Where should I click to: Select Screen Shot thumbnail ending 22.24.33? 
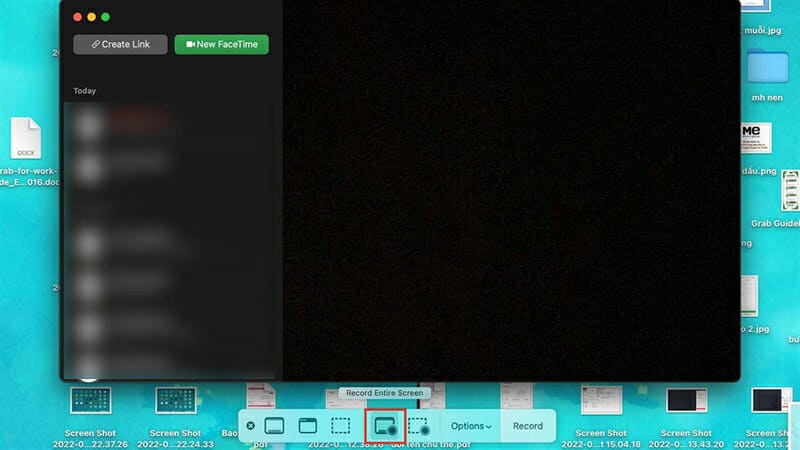pos(175,400)
